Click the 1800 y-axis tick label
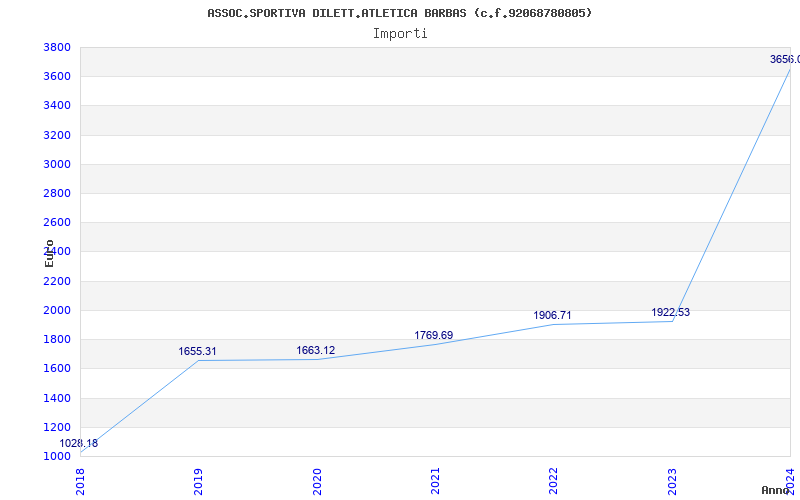Screen dimensions: 800x500 click(57, 339)
